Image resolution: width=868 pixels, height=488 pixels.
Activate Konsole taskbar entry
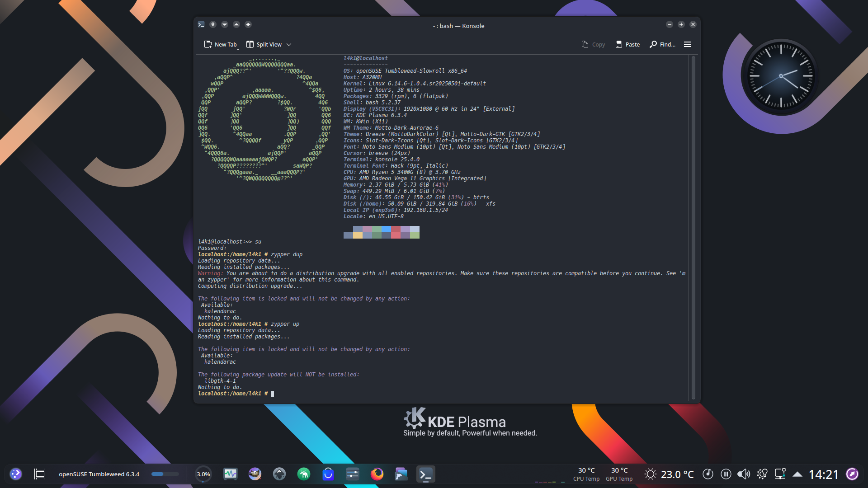pyautogui.click(x=426, y=474)
